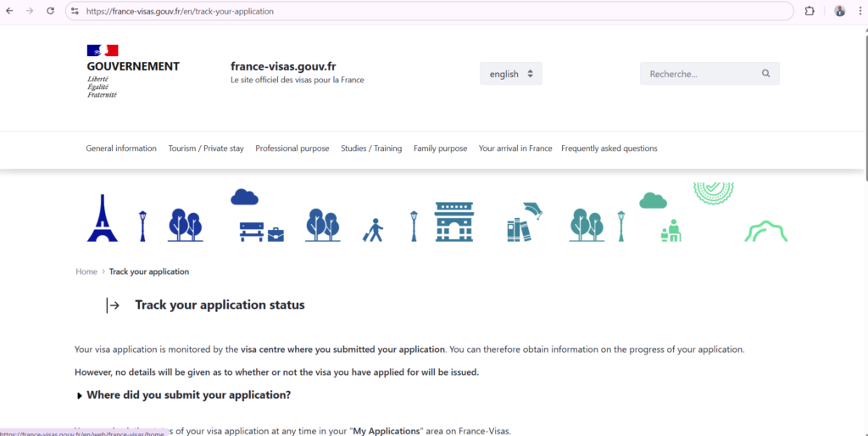This screenshot has height=436, width=868.
Task: Click the Home breadcrumb link
Action: point(86,271)
